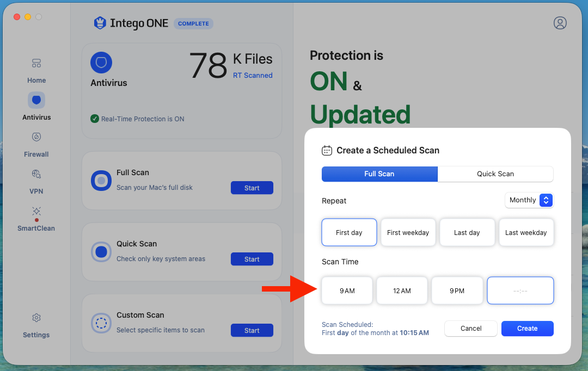
Task: Click the green Real-Time Protection checkmark
Action: click(x=95, y=119)
